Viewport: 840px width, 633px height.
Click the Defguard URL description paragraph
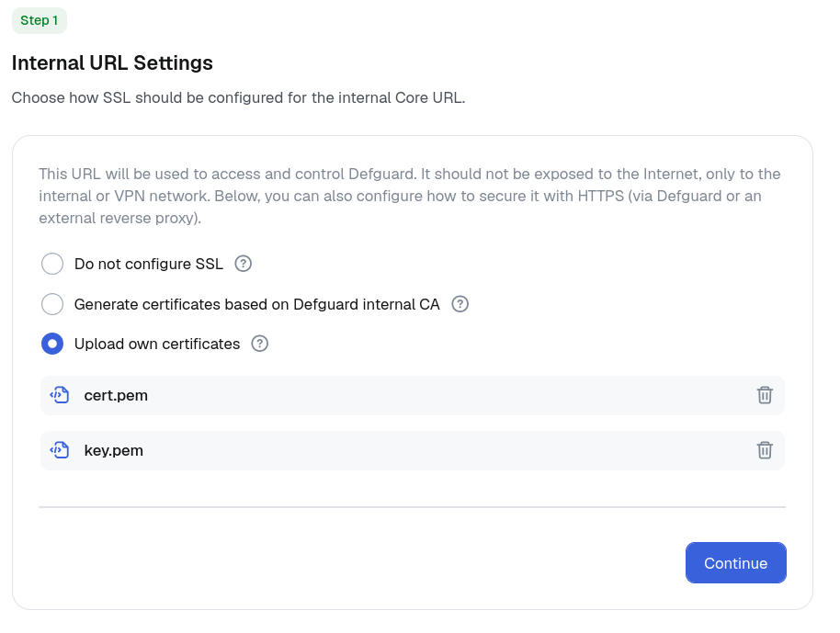point(410,196)
